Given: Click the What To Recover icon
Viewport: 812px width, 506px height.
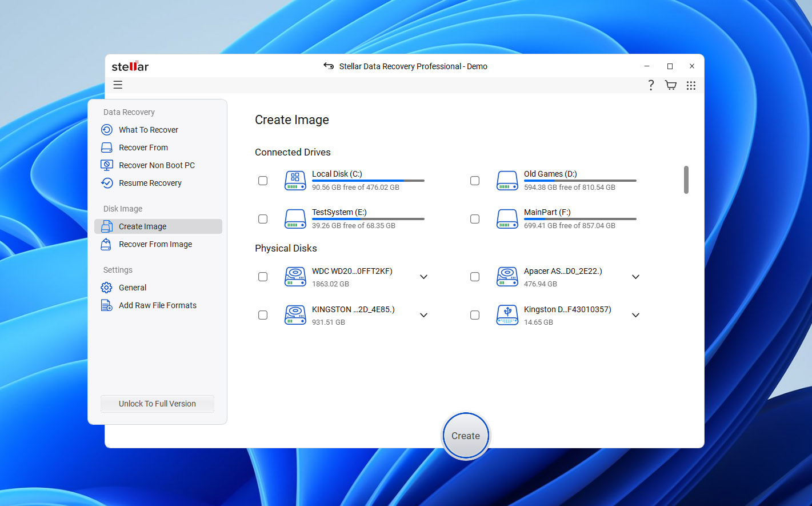Looking at the screenshot, I should pos(107,130).
